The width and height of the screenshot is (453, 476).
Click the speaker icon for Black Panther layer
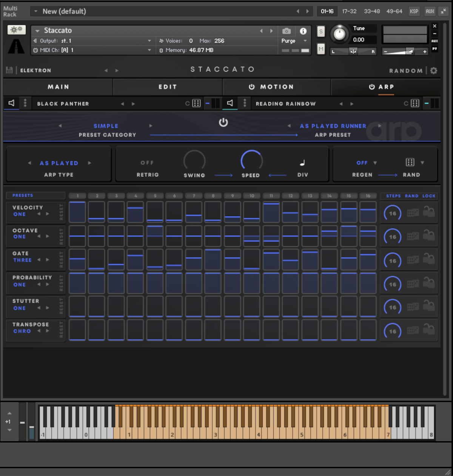point(12,103)
